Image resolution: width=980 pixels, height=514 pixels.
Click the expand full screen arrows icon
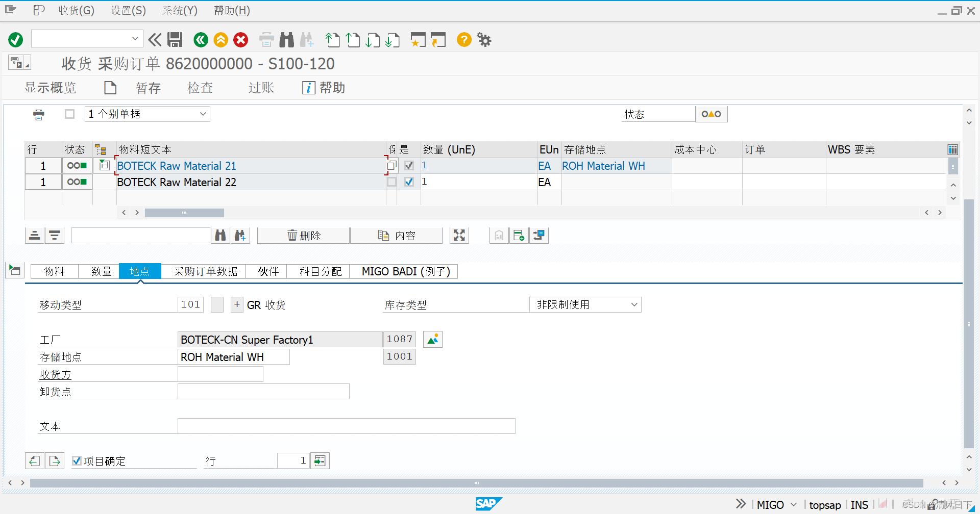459,236
